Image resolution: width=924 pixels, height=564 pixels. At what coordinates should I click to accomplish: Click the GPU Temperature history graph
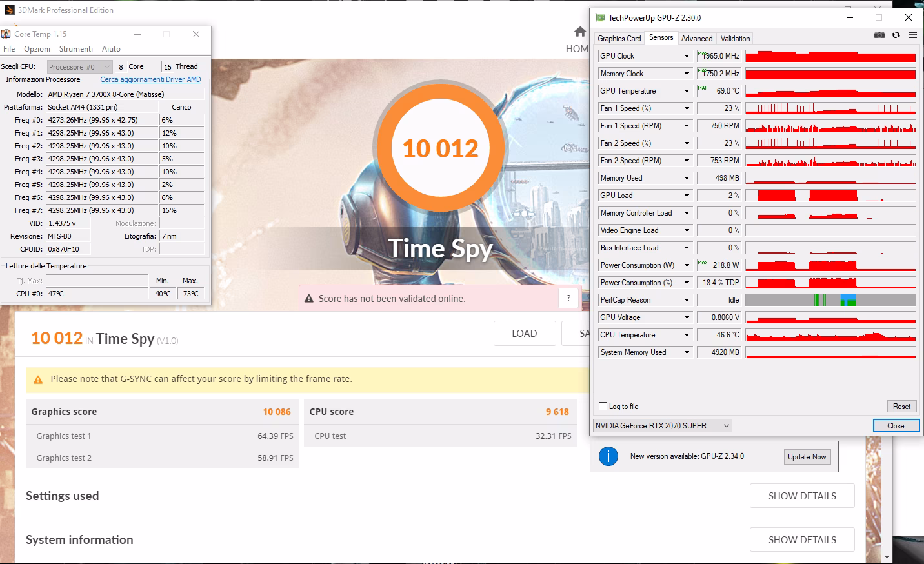(830, 91)
